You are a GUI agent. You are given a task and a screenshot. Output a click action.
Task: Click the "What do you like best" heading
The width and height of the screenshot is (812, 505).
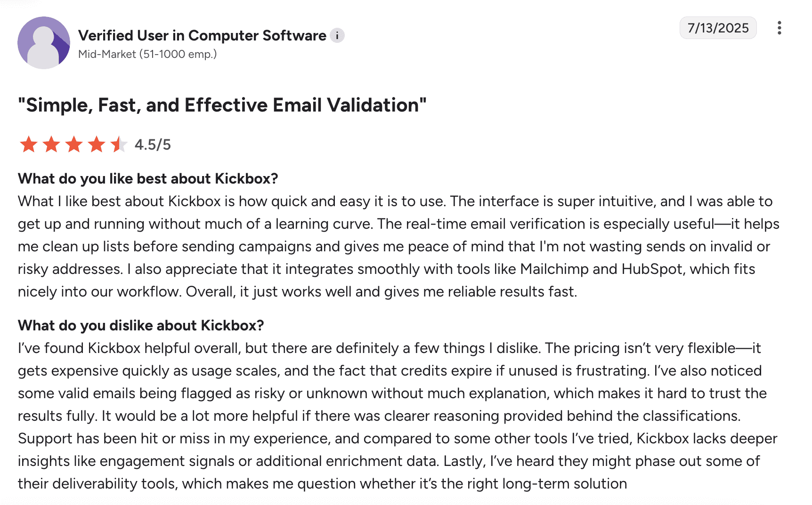[x=148, y=179]
